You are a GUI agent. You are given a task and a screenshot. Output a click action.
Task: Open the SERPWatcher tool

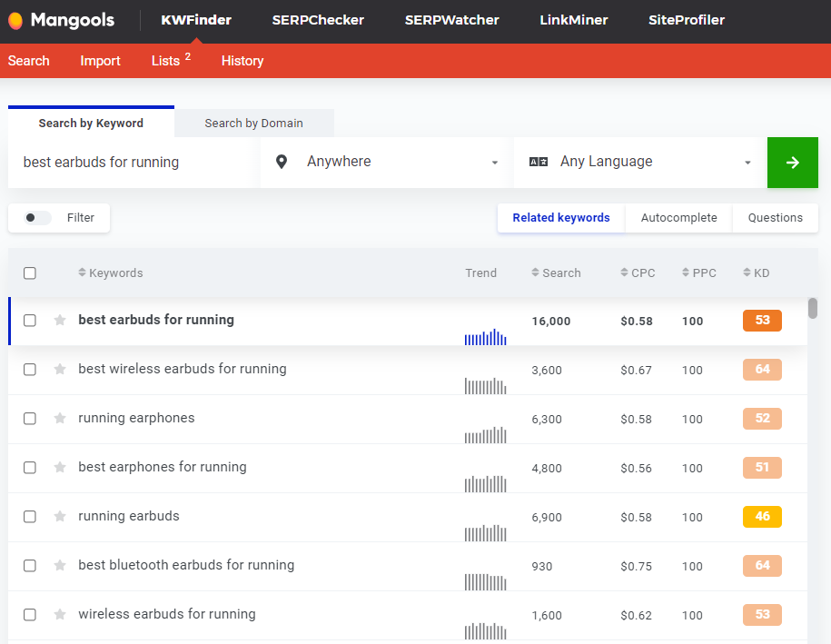(452, 20)
